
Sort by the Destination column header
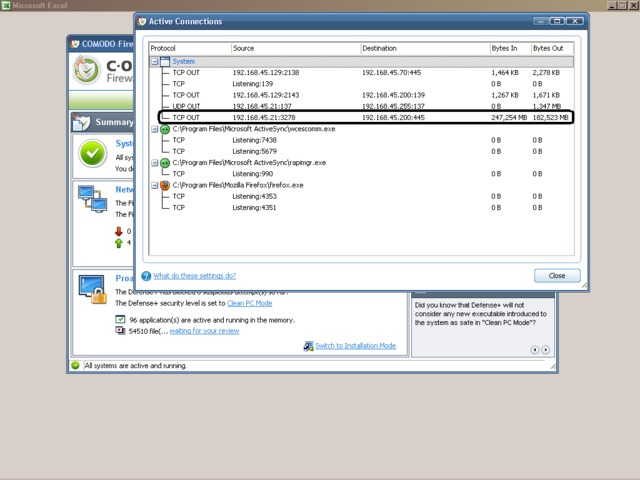pyautogui.click(x=425, y=49)
